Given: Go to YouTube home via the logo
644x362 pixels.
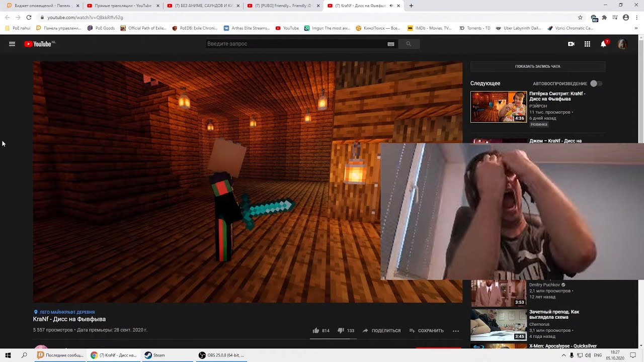Looking at the screenshot, I should 38,44.
